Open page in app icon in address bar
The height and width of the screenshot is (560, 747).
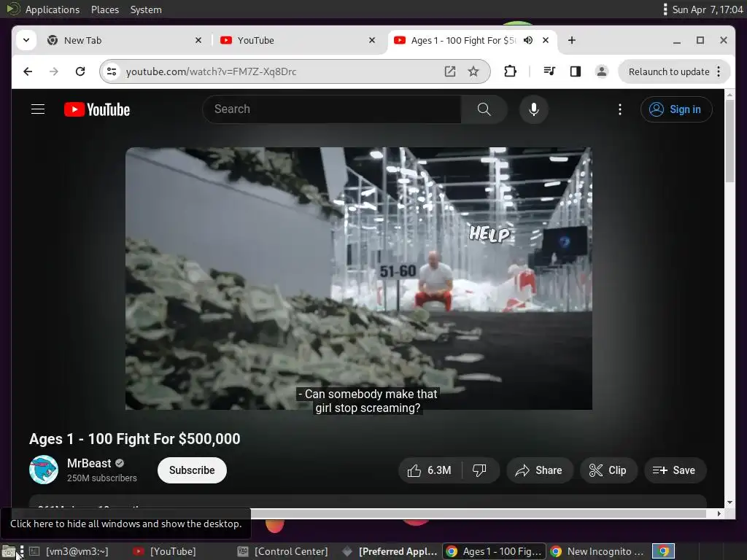click(x=449, y=71)
